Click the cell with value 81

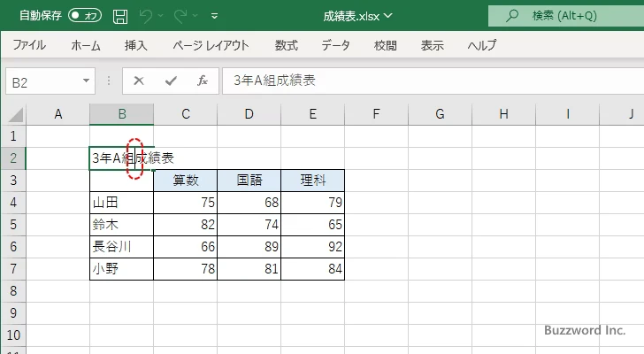249,269
